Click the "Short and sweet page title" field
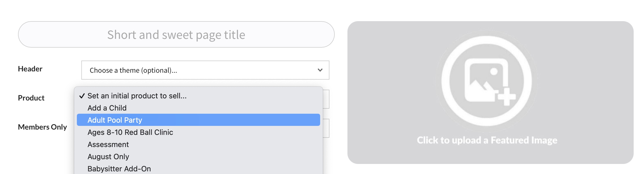Screen dimensions: 644x174 point(176,35)
